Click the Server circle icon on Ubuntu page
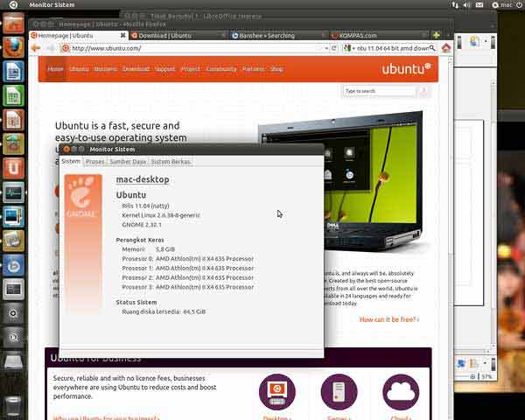Image resolution: width=525 pixels, height=420 pixels. [x=339, y=392]
